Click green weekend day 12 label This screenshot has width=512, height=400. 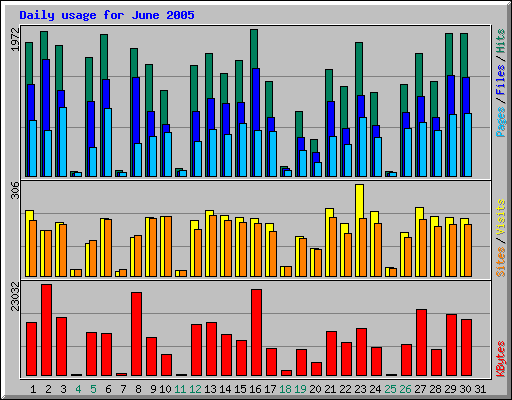pyautogui.click(x=195, y=389)
